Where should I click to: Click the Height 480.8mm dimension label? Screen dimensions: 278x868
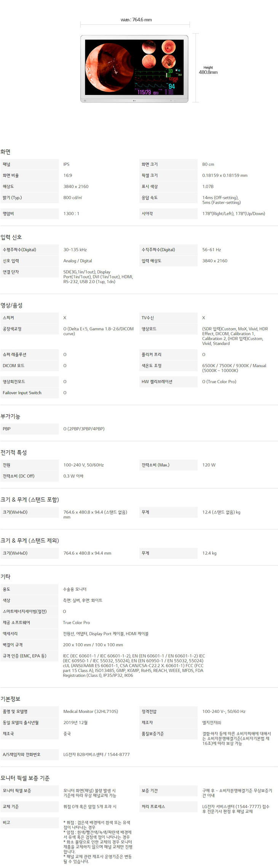208,70
